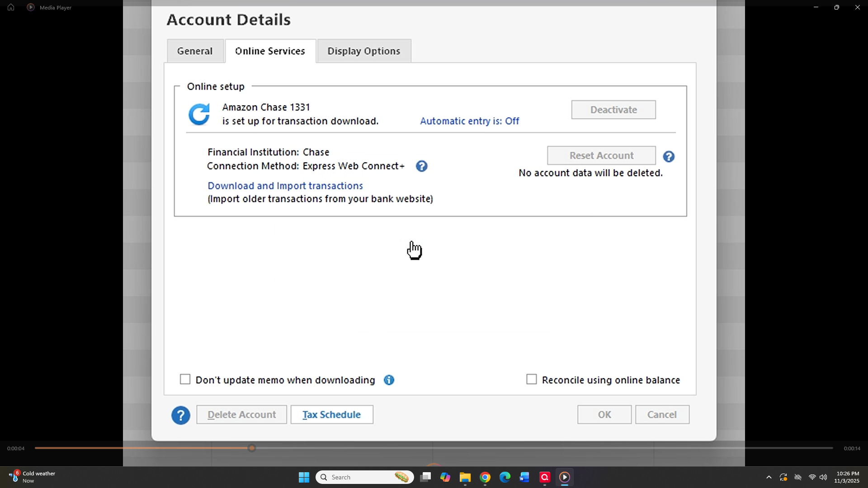The image size is (868, 488).
Task: Open File Explorer from the taskbar
Action: (x=464, y=477)
